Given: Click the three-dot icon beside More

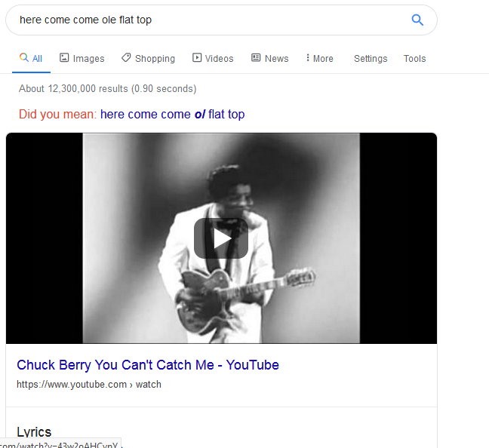Looking at the screenshot, I should pyautogui.click(x=308, y=58).
